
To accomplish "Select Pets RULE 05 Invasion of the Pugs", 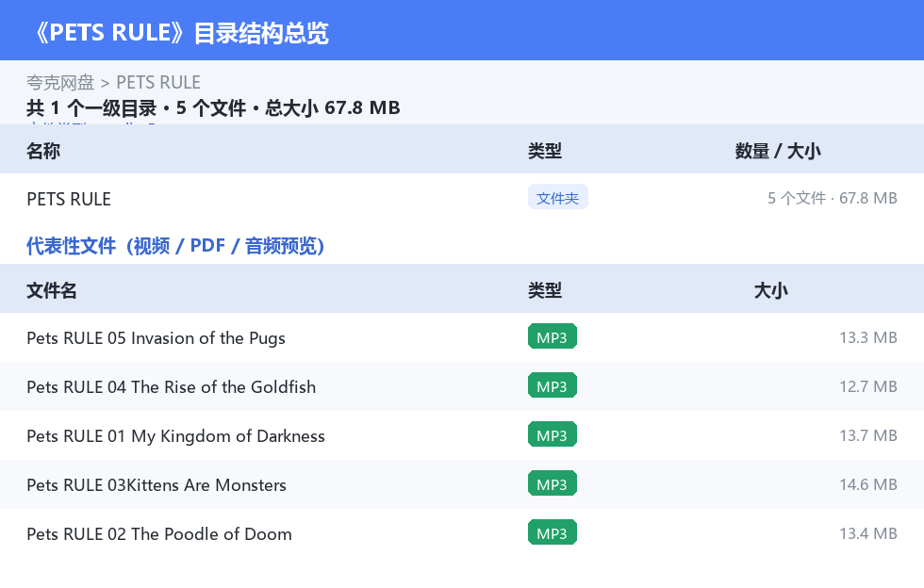I will click(x=156, y=338).
